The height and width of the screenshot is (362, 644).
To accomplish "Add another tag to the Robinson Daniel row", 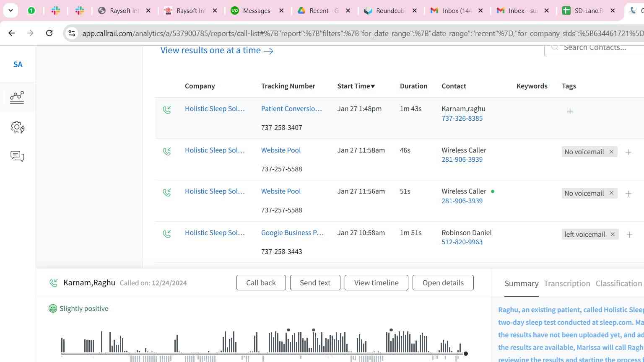I will pyautogui.click(x=629, y=235).
